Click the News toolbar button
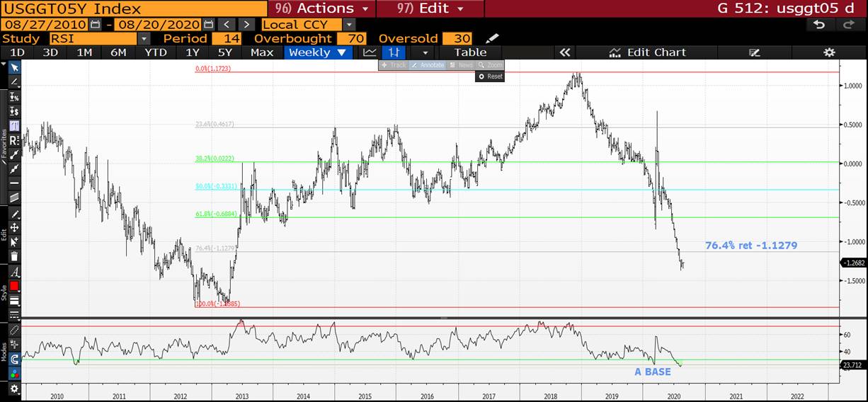 tap(461, 65)
